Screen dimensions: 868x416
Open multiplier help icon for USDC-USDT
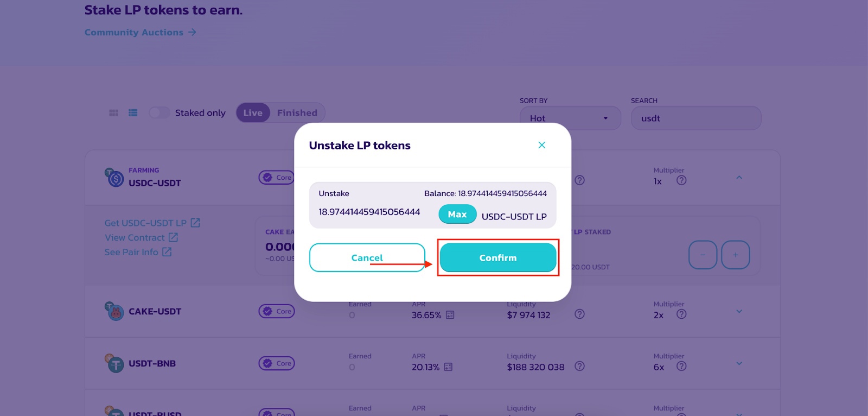tap(681, 180)
